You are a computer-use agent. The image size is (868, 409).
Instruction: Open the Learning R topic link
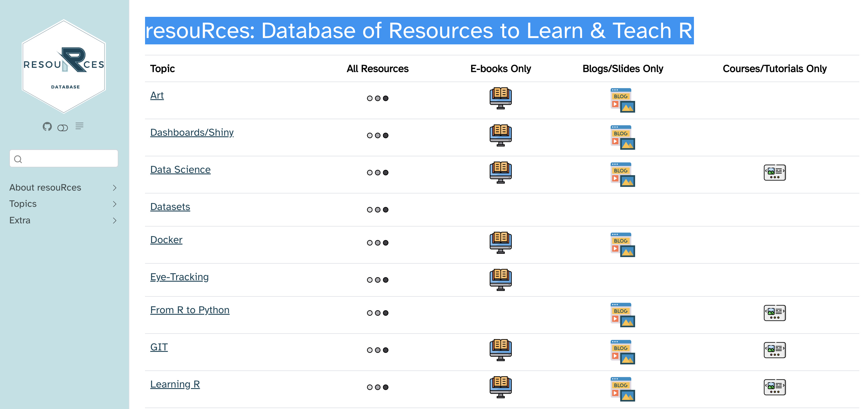click(x=175, y=384)
